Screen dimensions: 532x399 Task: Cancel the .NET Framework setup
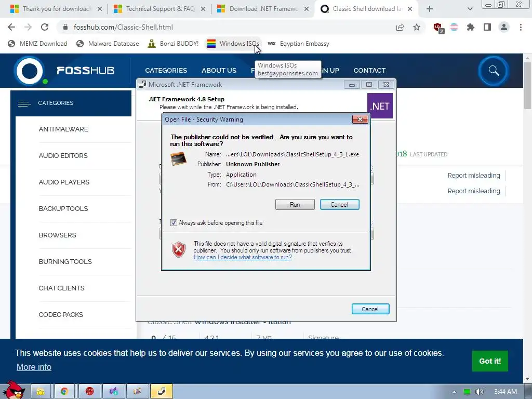pyautogui.click(x=370, y=309)
